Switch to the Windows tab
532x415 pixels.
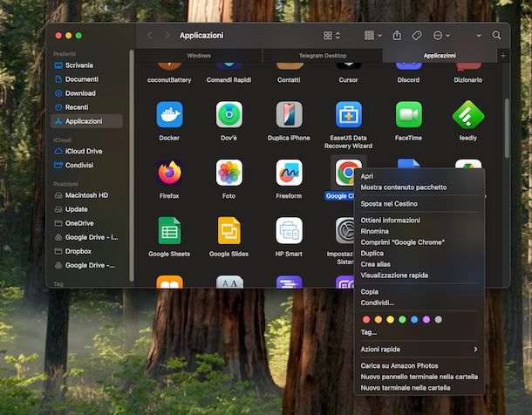pos(199,56)
